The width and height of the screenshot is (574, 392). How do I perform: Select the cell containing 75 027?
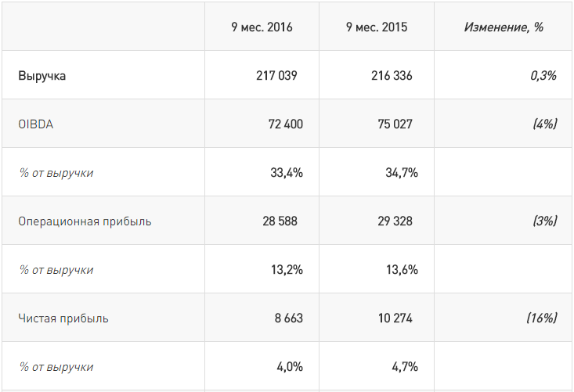click(397, 124)
